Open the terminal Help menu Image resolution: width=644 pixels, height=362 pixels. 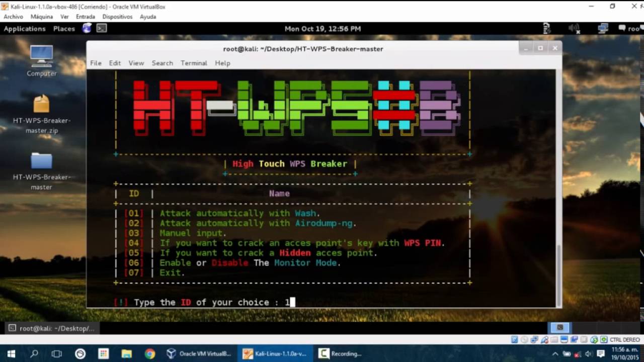point(222,63)
